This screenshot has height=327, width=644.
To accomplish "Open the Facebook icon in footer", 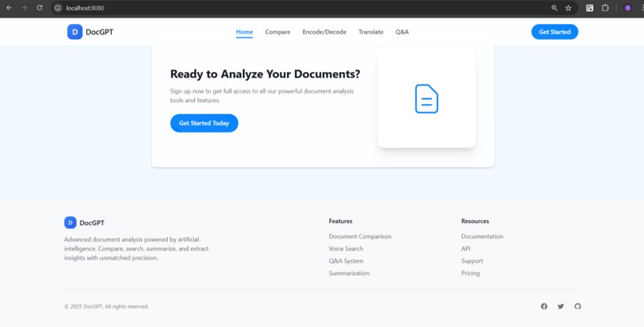I will [544, 306].
